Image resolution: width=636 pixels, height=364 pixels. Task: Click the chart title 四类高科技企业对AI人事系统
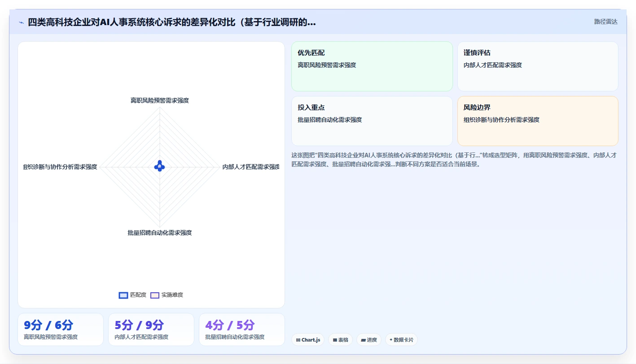click(172, 22)
